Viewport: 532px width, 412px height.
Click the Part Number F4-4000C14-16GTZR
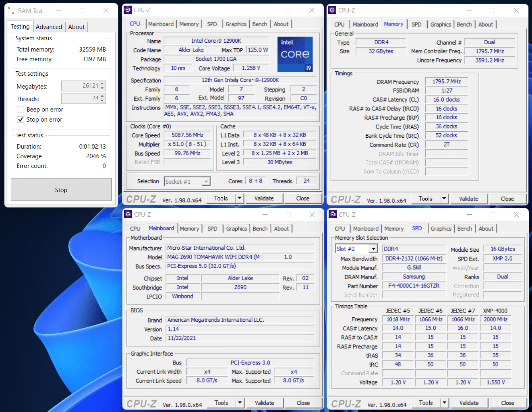click(x=414, y=286)
